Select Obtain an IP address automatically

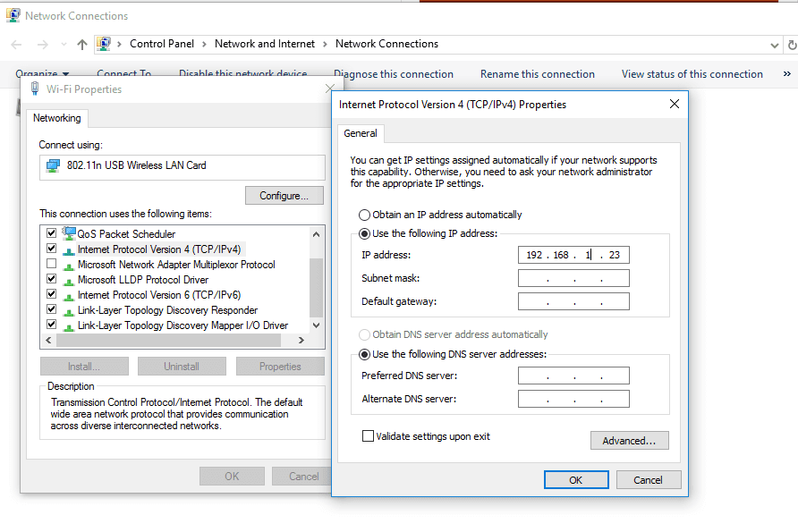click(x=364, y=215)
